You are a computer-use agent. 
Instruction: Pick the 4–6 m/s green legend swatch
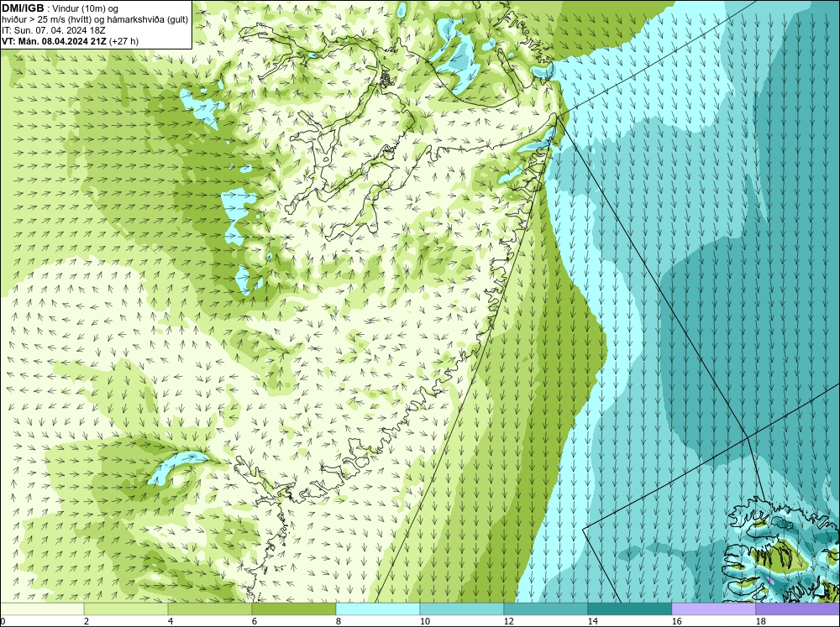pos(210,609)
